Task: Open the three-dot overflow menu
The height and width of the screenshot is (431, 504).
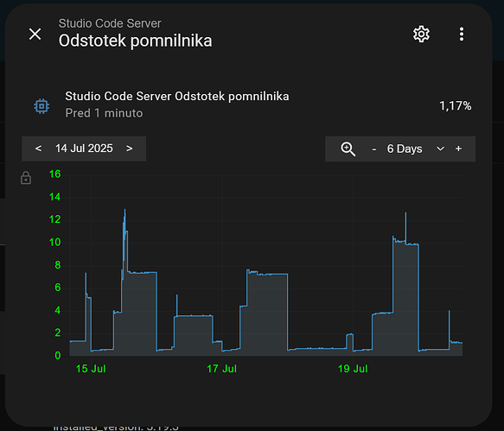Action: (x=462, y=34)
